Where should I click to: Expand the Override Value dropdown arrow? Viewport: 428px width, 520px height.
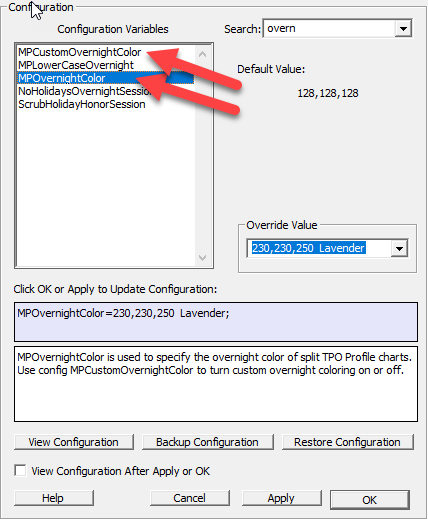[x=399, y=248]
